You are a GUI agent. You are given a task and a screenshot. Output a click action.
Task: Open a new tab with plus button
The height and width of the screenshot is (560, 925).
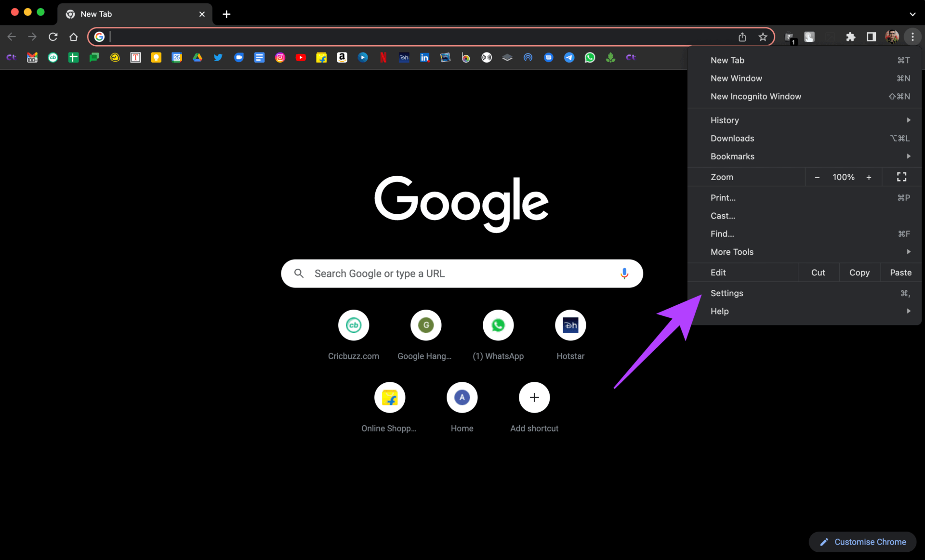coord(226,14)
